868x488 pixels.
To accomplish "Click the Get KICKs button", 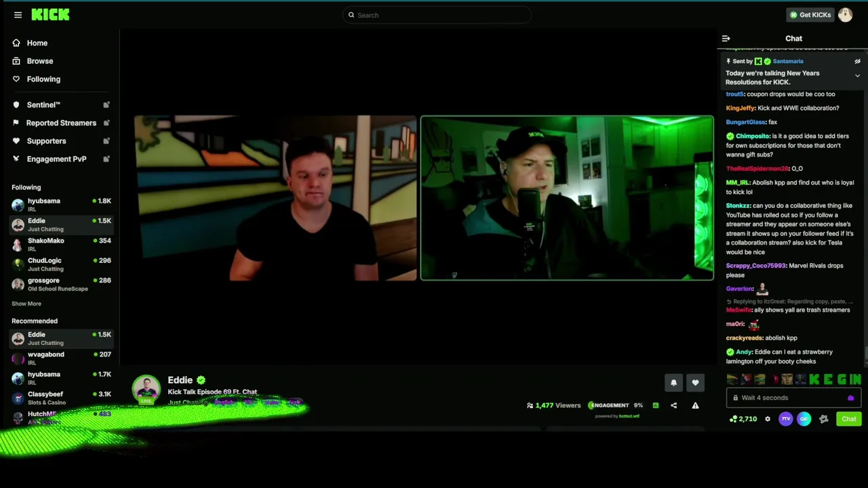I will [x=810, y=15].
